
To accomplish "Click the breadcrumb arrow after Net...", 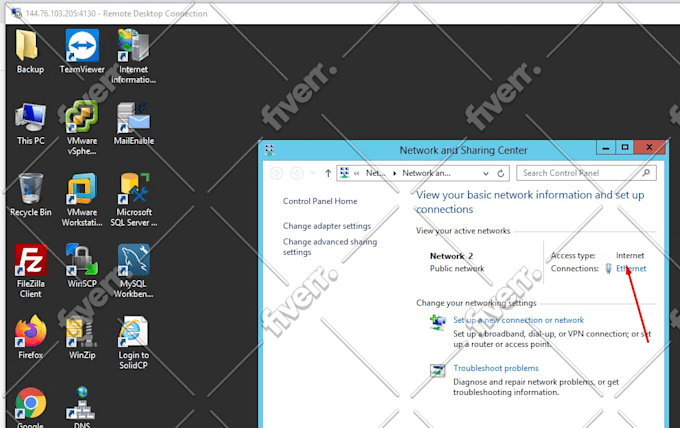I will click(x=394, y=173).
